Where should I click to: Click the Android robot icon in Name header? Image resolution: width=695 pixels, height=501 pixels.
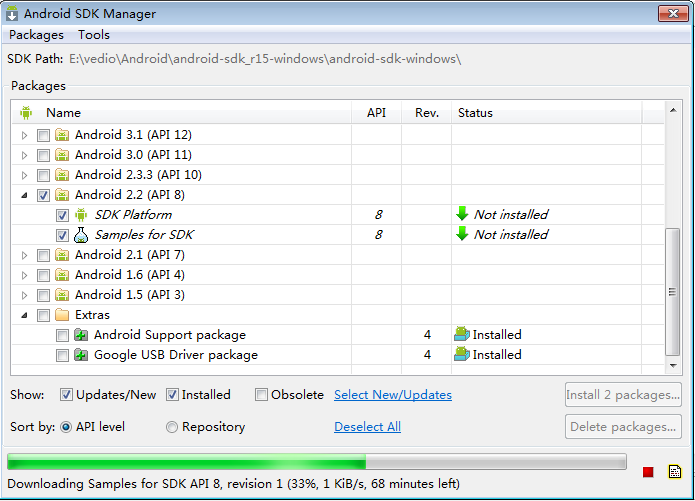[x=26, y=113]
